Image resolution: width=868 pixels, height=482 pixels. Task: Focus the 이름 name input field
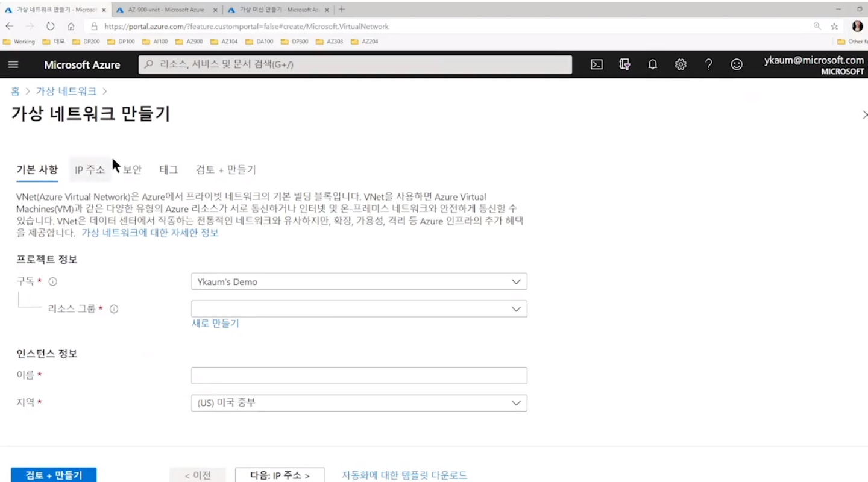tap(359, 375)
